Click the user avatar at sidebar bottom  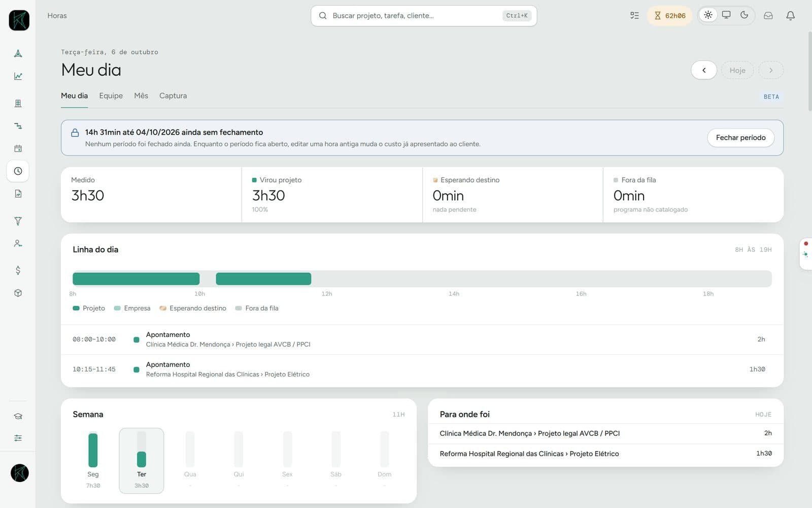19,473
